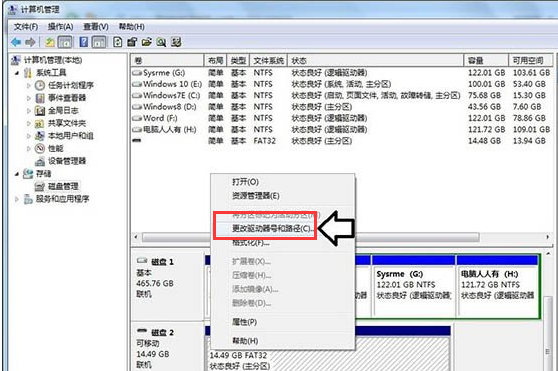Click the open folder icon in the toolbar
Screen dimensions: 558x371
(147, 42)
